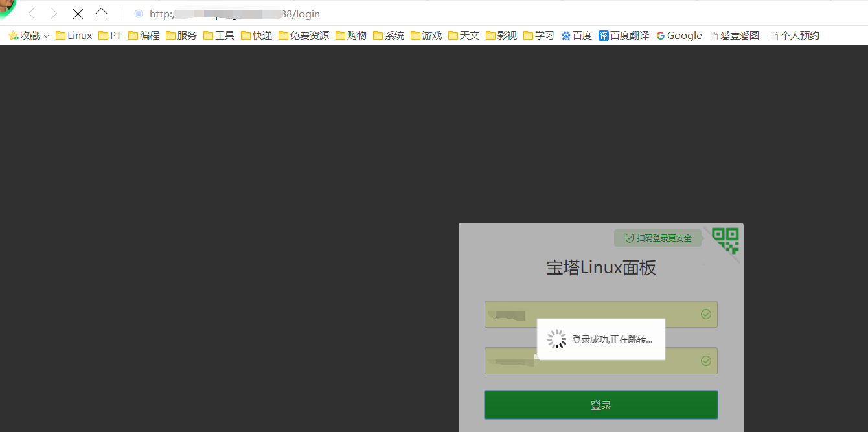Screen dimensions: 868x432
Task: Open the browser home page icon
Action: (101, 14)
